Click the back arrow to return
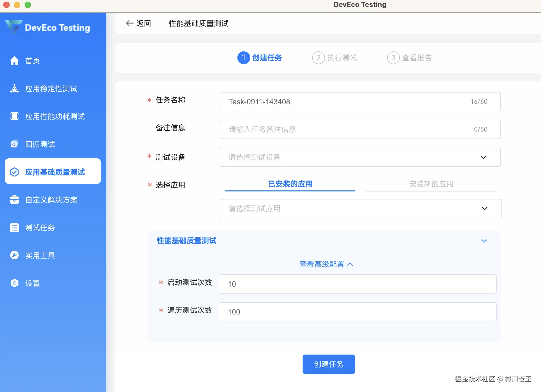This screenshot has height=392, width=541. tap(130, 23)
